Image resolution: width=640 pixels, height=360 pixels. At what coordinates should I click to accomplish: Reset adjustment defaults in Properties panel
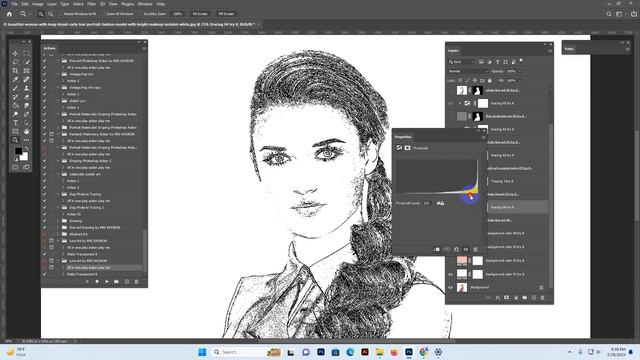(x=456, y=249)
